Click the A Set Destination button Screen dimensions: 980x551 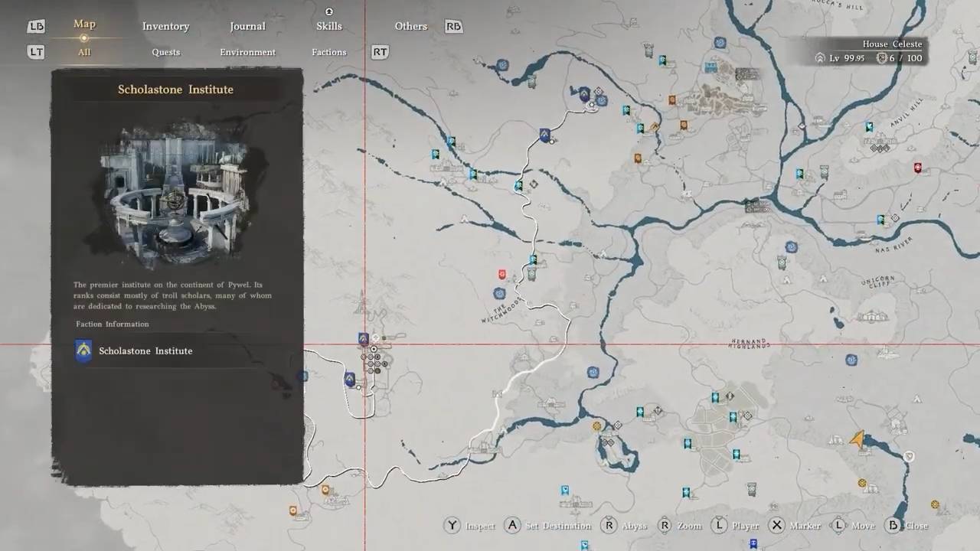(548, 526)
